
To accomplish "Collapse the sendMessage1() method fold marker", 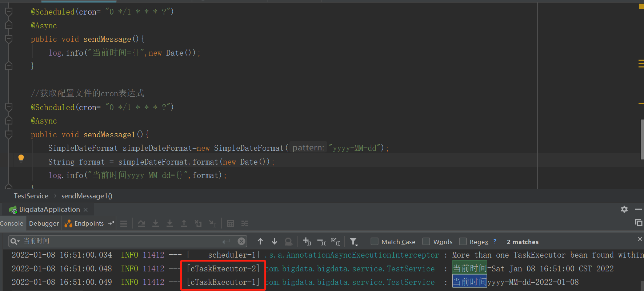I will (x=9, y=134).
